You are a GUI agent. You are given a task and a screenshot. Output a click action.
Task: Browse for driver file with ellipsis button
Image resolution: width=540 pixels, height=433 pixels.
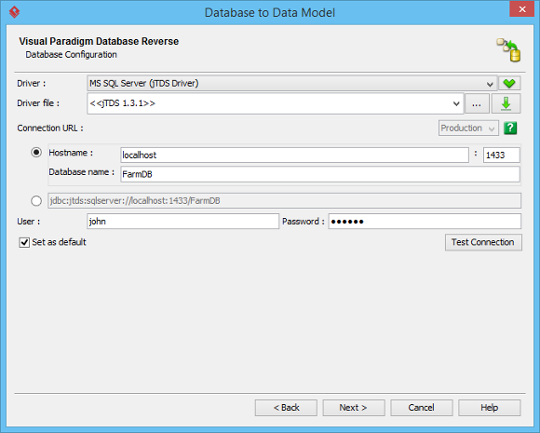pyautogui.click(x=477, y=103)
